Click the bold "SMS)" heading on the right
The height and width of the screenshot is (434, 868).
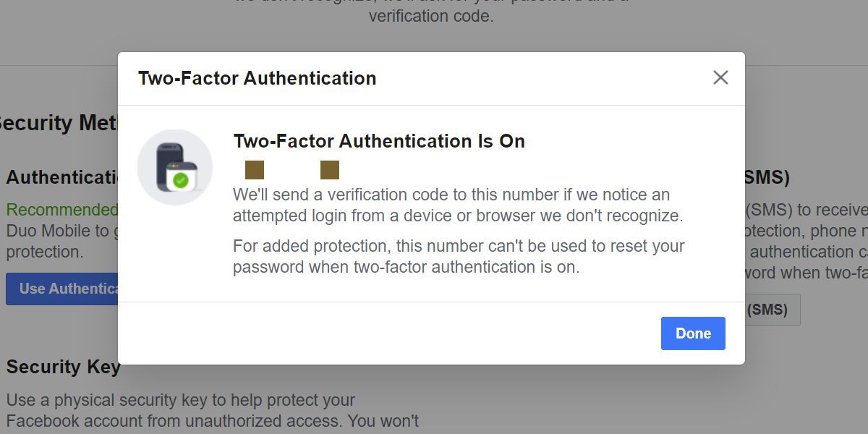click(767, 177)
